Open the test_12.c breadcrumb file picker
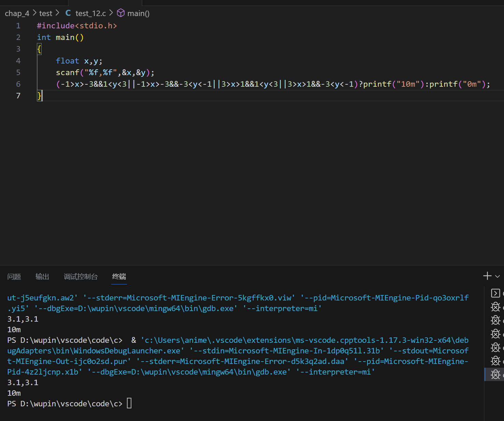504x421 pixels. tap(90, 13)
